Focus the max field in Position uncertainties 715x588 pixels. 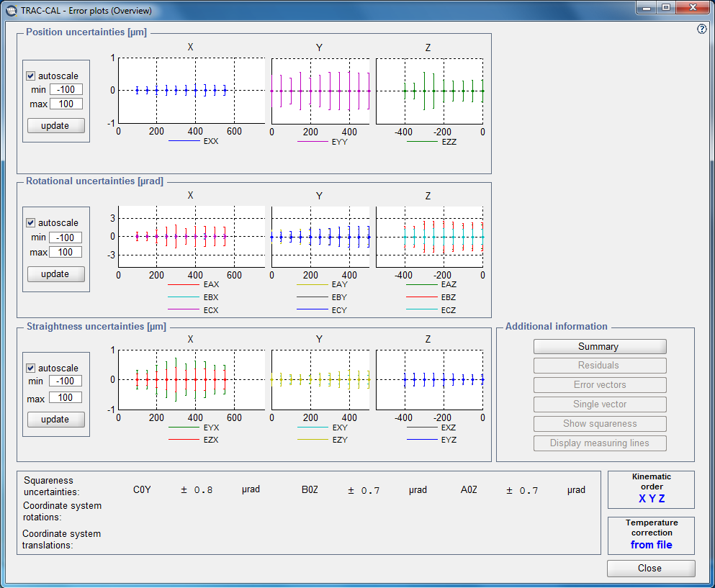coord(66,104)
